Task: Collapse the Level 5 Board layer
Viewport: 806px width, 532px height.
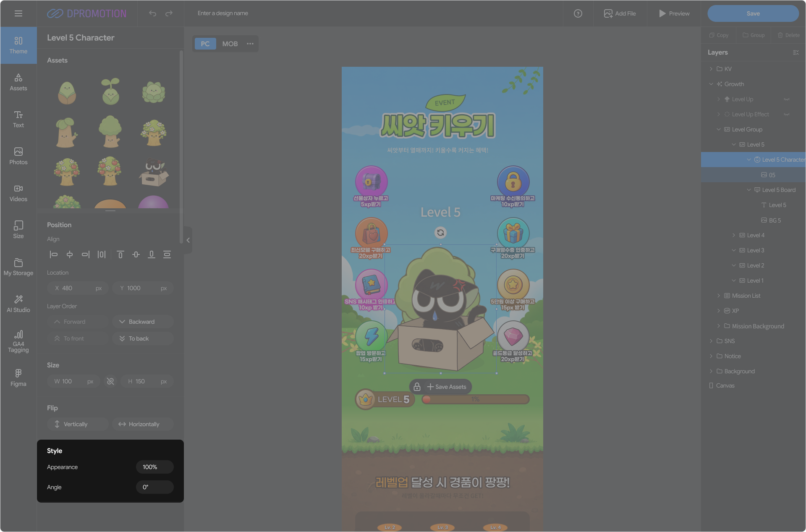Action: [749, 190]
